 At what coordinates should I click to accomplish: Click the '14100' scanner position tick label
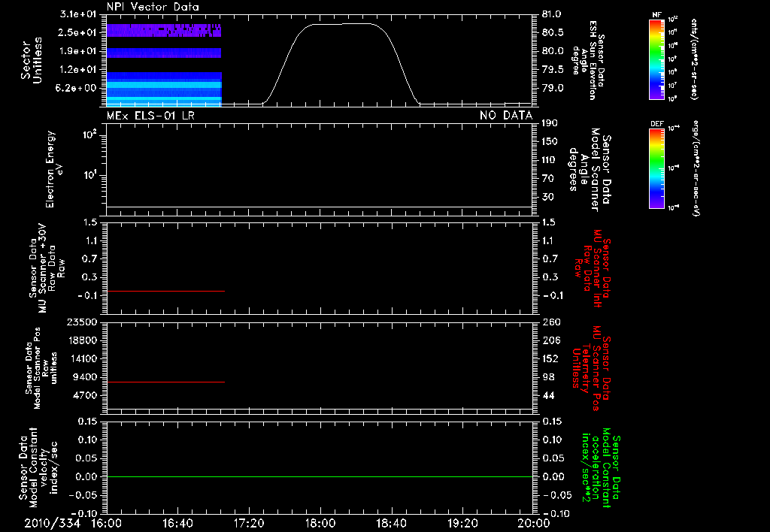pyautogui.click(x=81, y=358)
